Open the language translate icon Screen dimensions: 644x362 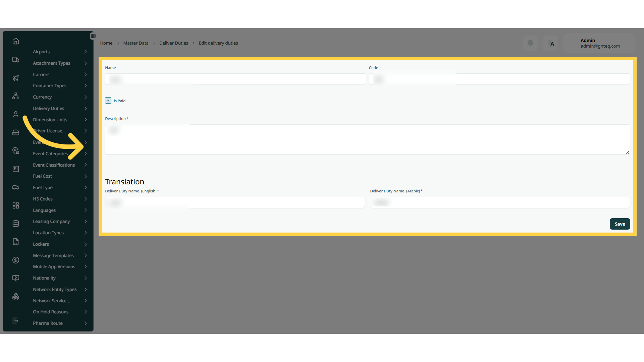(x=551, y=43)
